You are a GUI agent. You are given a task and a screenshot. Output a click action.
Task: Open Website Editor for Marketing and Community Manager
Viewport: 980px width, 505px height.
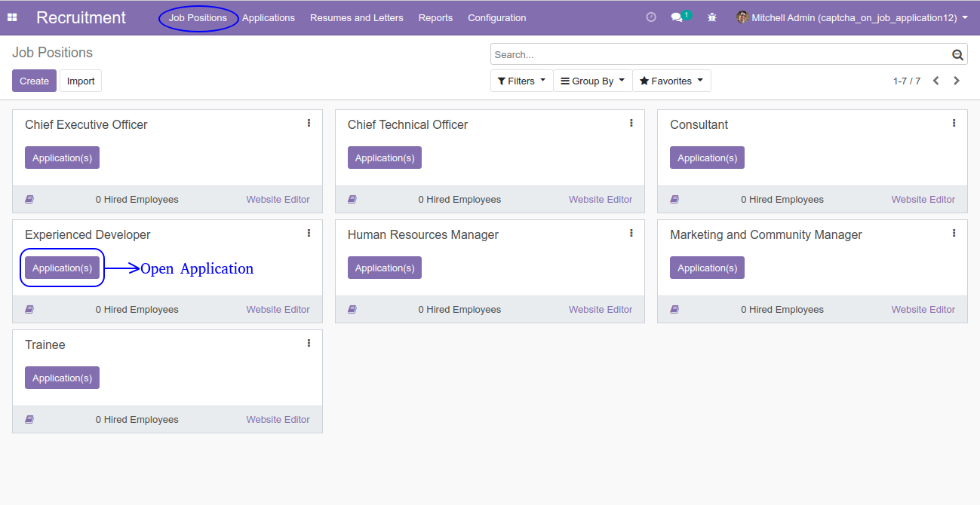(923, 310)
